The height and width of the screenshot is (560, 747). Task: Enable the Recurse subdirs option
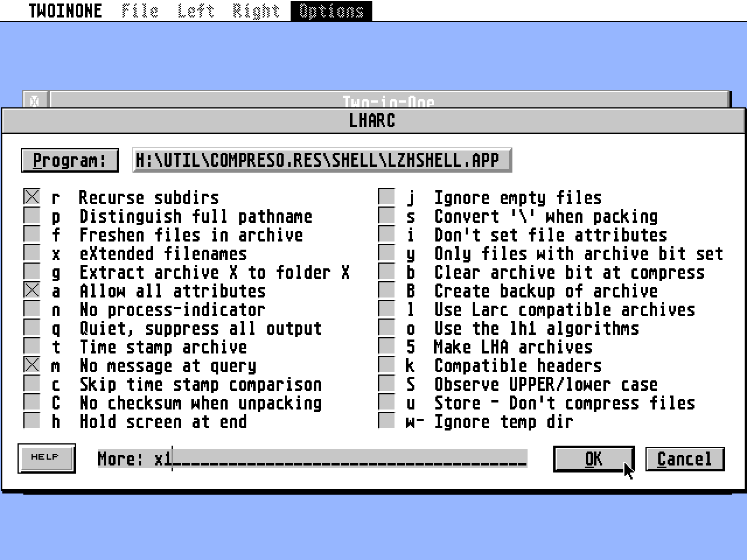(32, 197)
